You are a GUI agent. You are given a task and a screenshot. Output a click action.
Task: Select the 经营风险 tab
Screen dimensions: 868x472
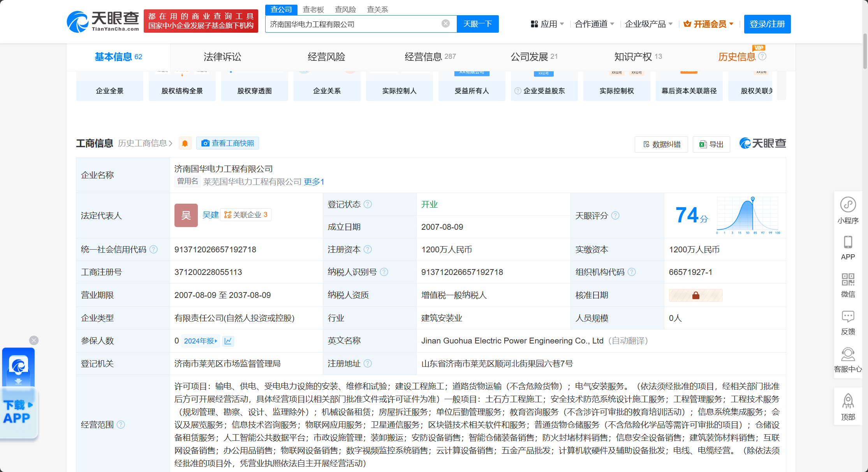point(326,57)
